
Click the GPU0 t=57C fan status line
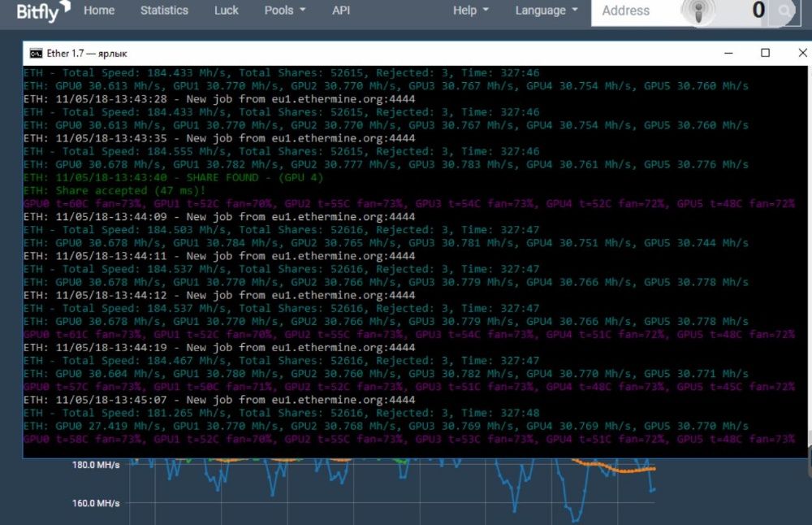tap(409, 387)
